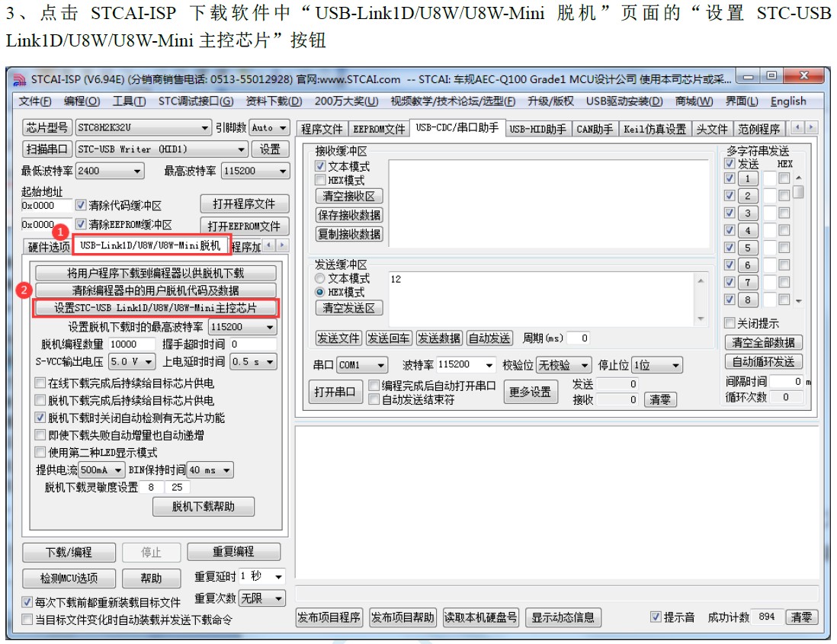Viewport: 837px width, 644px height.
Task: Select 文本模式 radio in send buffer
Action: pos(319,278)
